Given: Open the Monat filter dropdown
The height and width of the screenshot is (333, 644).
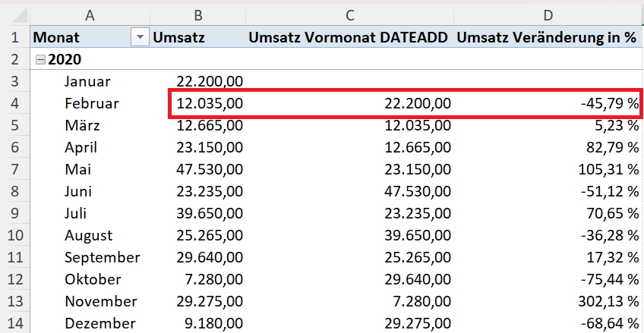Looking at the screenshot, I should 139,37.
